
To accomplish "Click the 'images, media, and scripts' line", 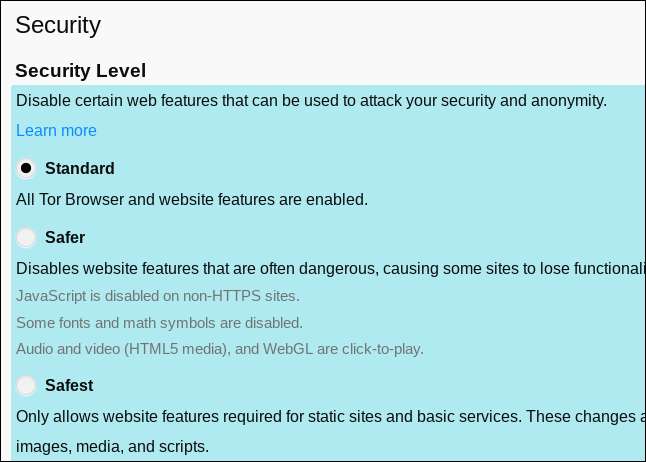I will coord(113,444).
